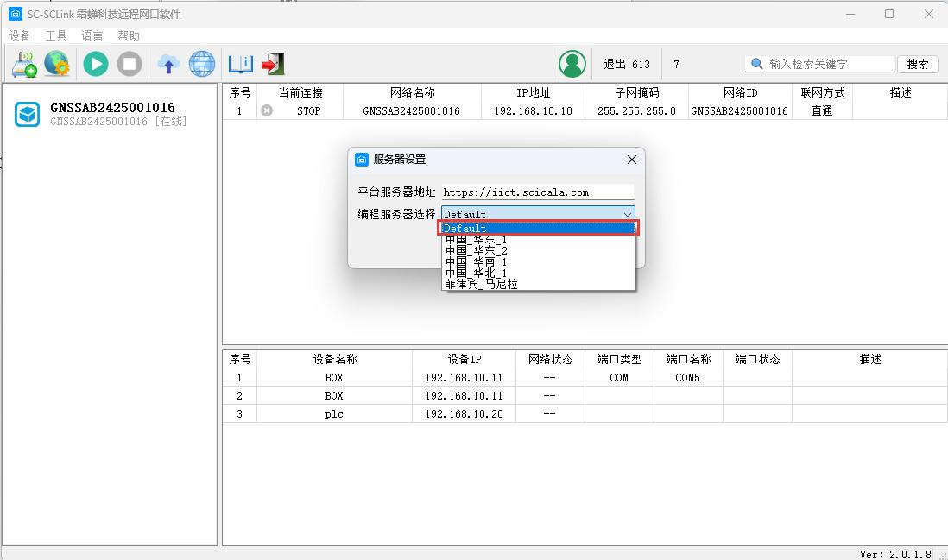Open the 帮助 menu
948x560 pixels.
coord(129,35)
